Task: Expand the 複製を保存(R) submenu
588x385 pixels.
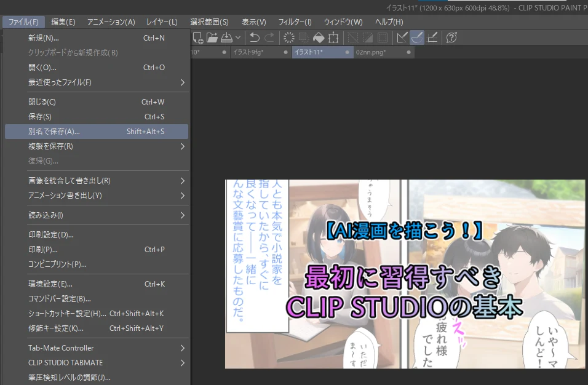Action: (97, 146)
